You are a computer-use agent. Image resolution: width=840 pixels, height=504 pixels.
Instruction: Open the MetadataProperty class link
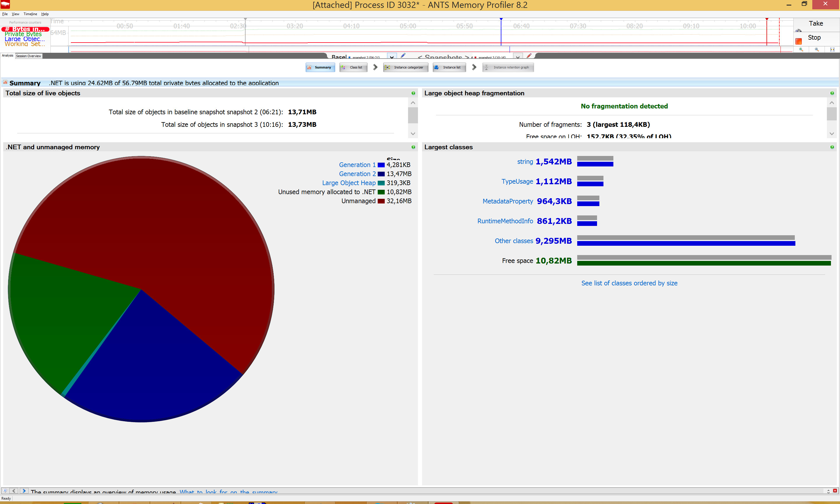click(x=508, y=201)
